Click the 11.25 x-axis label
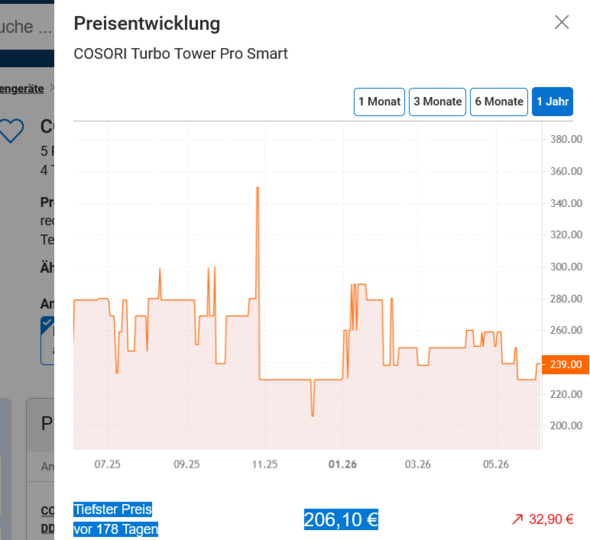 [265, 464]
